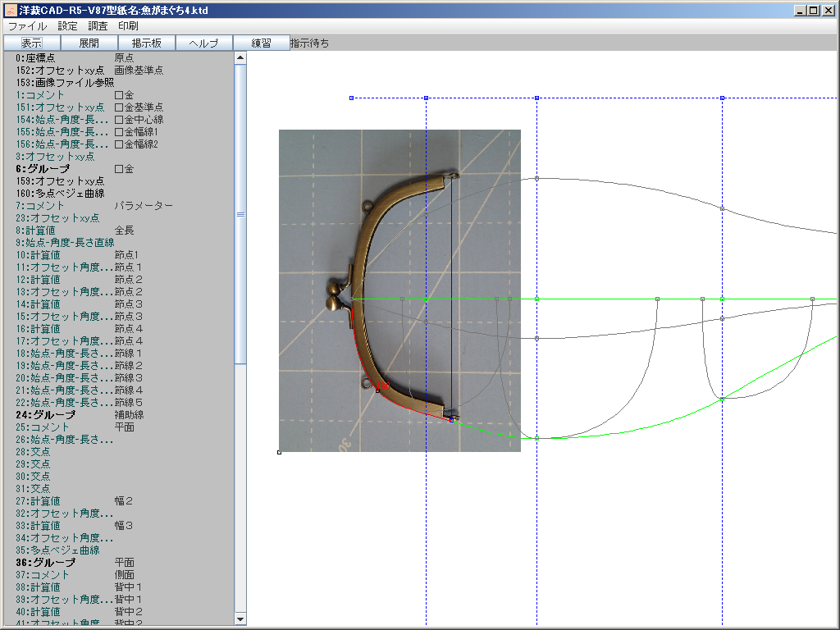Click the 展開 button

(x=89, y=43)
